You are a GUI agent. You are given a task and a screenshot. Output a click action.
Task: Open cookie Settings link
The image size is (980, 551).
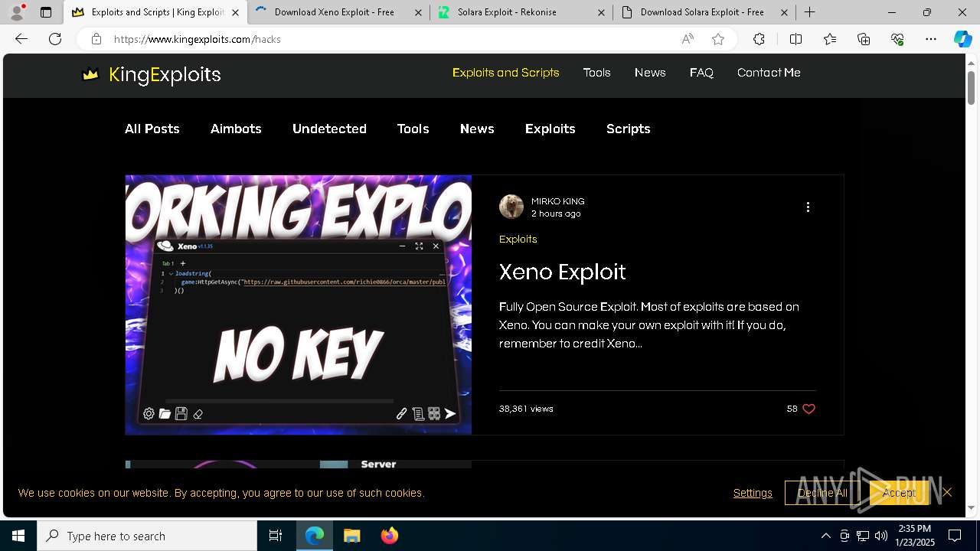753,493
